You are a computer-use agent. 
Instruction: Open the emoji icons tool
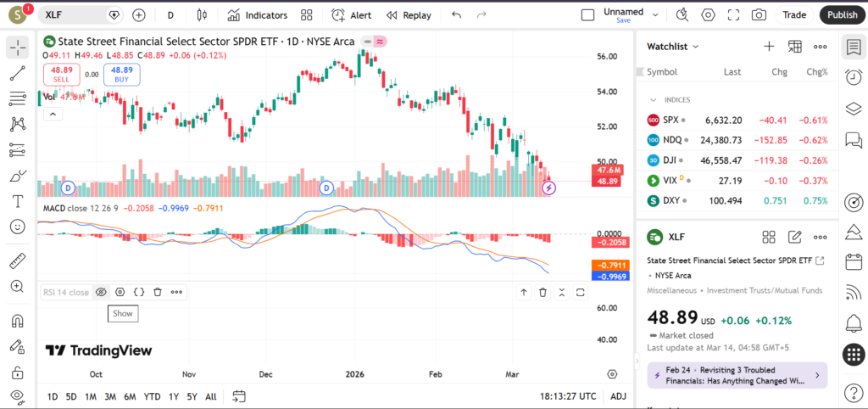pyautogui.click(x=17, y=227)
